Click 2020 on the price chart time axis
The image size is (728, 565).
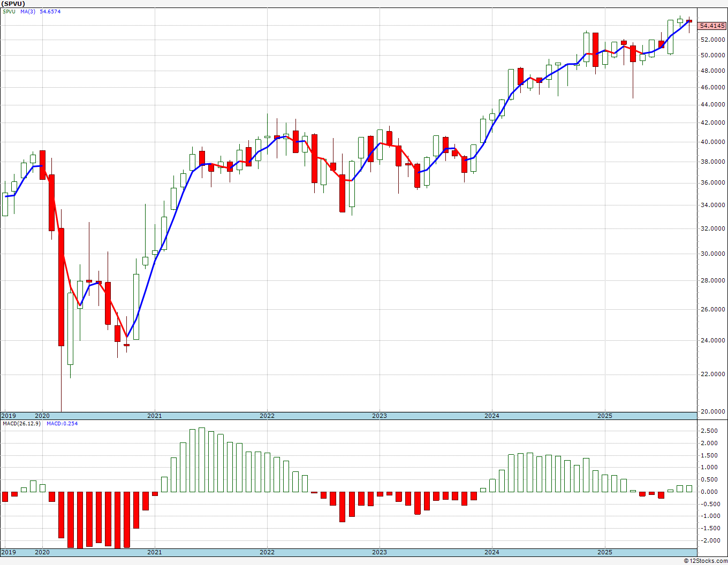tap(42, 416)
